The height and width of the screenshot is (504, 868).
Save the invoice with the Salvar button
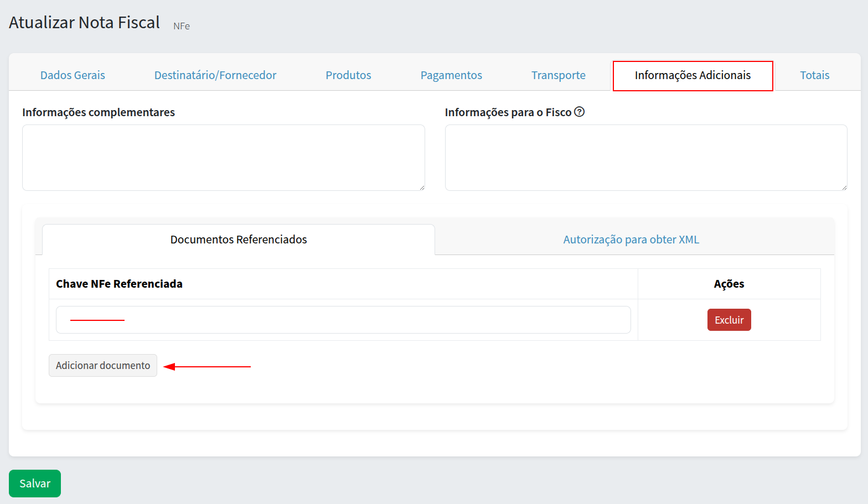35,484
